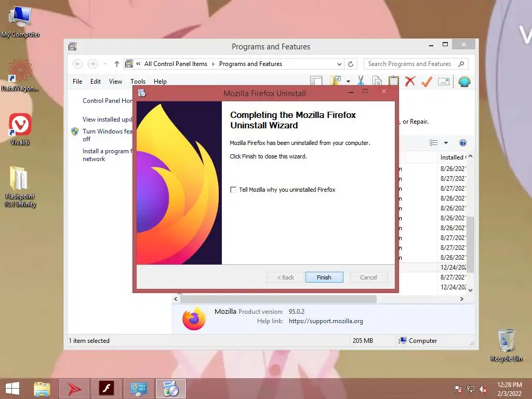
Task: Click the red X Delete toolbar icon
Action: [x=410, y=81]
